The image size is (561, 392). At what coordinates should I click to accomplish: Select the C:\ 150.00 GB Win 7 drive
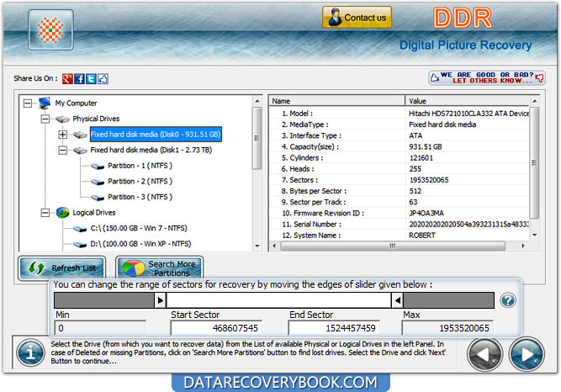139,228
